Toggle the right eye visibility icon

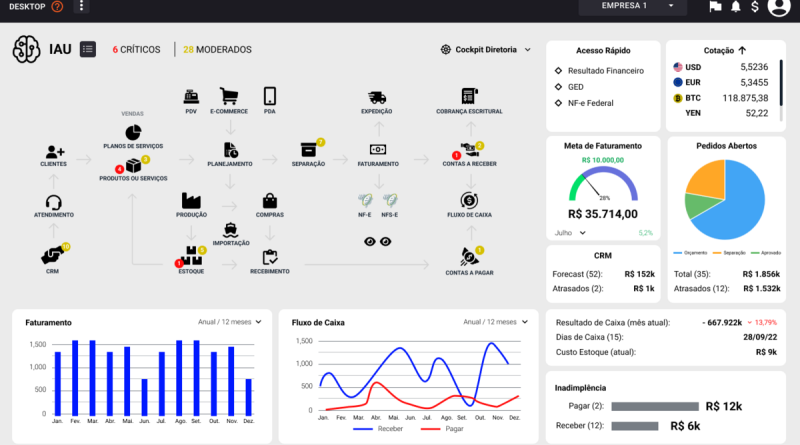(x=386, y=241)
